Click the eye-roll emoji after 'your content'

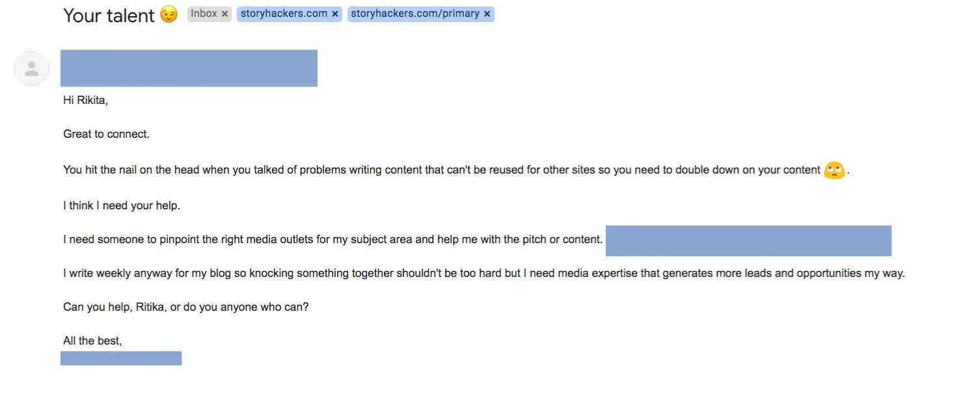834,170
